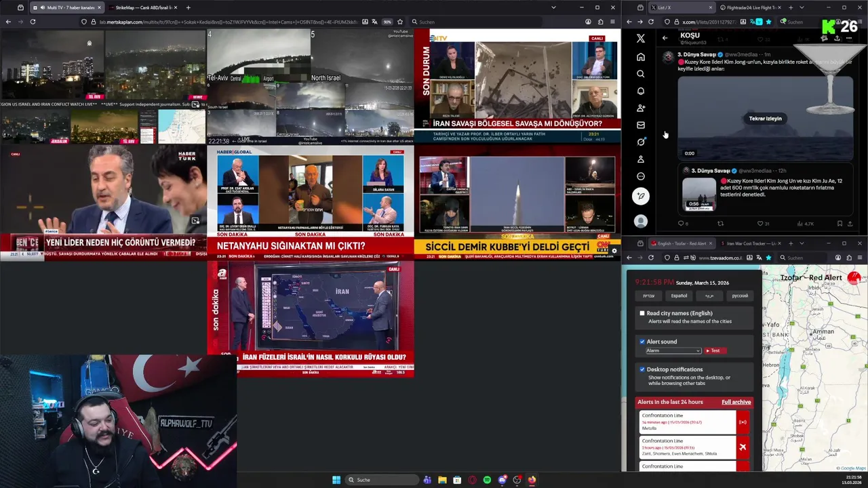Viewport: 868px width, 488px height.
Task: Select Haber Global Netanyahu stream
Action: click(x=310, y=202)
